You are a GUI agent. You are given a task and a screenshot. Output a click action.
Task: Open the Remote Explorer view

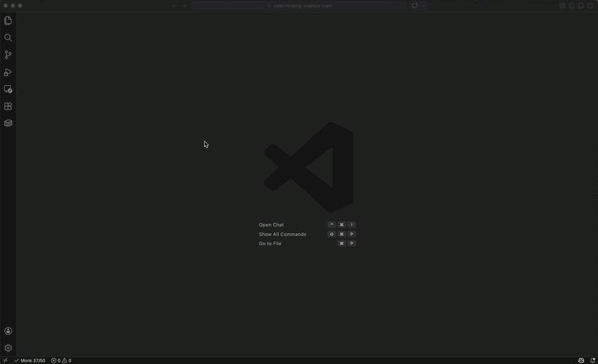8,89
